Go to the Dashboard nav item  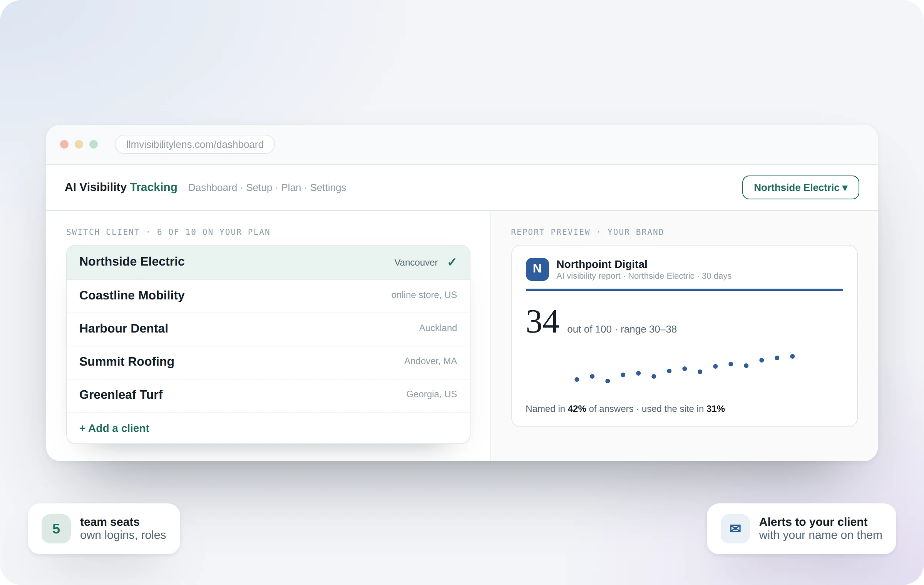point(213,187)
